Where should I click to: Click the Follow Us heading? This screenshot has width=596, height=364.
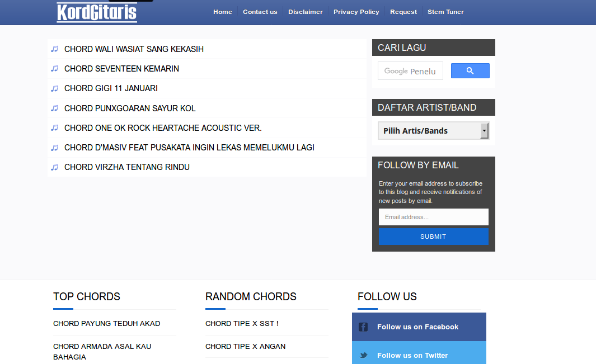click(x=387, y=296)
